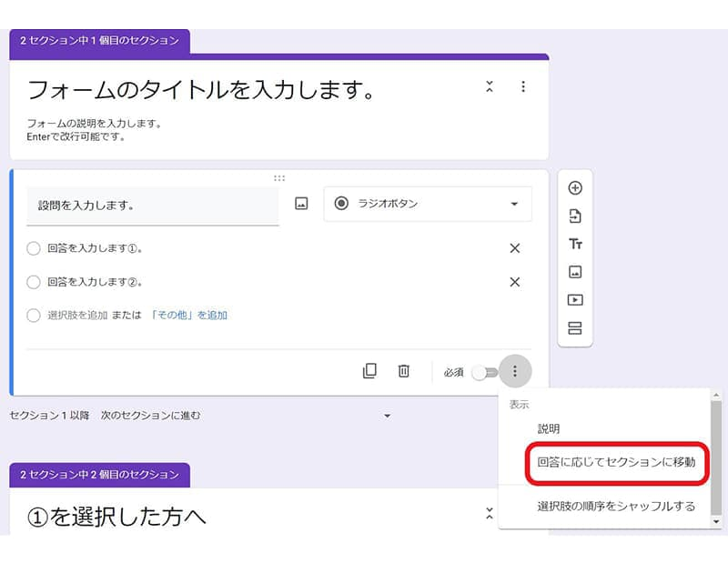Click 選択肢を追加 to add option
The height and width of the screenshot is (573, 728).
coord(77,315)
